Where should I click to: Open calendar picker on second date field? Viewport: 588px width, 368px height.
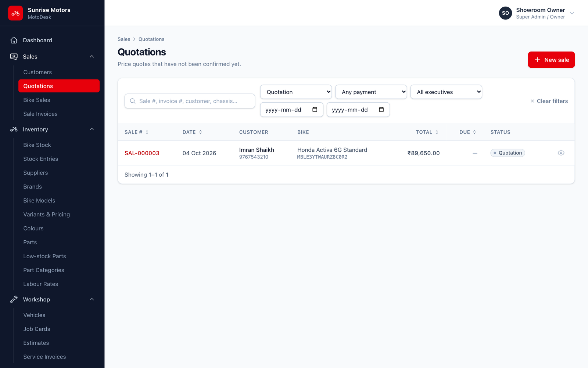point(381,110)
